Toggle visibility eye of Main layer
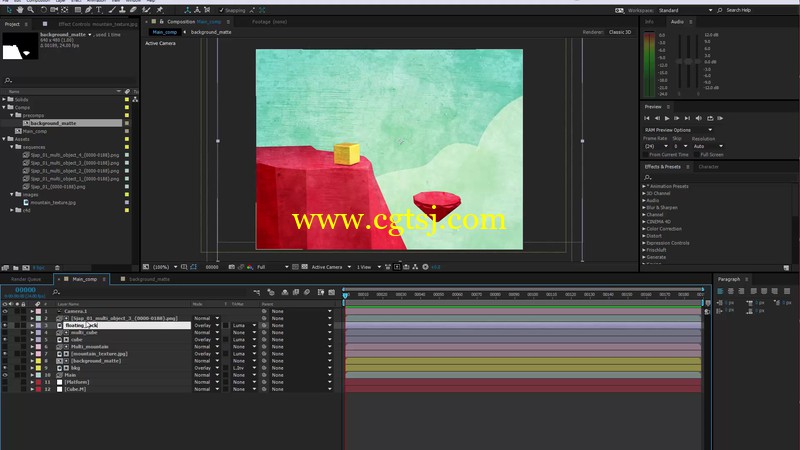The width and height of the screenshot is (800, 450). click(x=5, y=375)
